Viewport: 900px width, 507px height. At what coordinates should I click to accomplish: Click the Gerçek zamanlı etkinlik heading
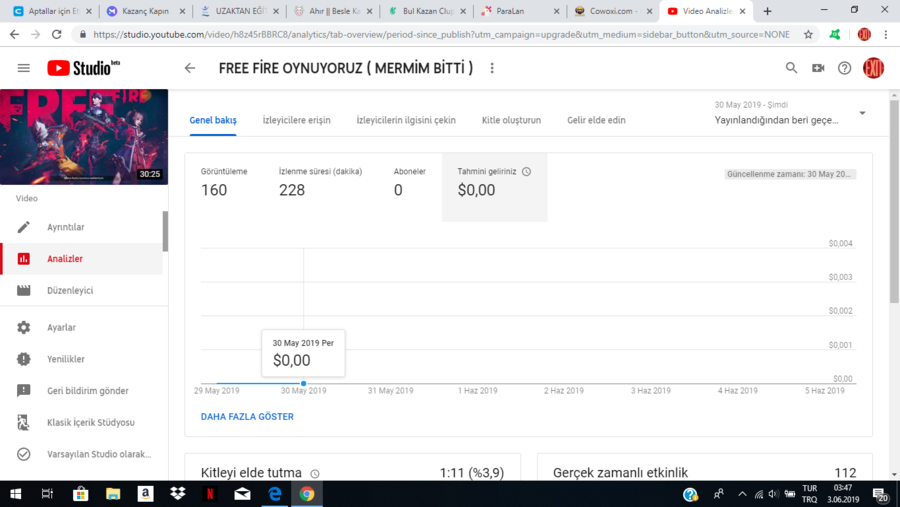click(620, 473)
